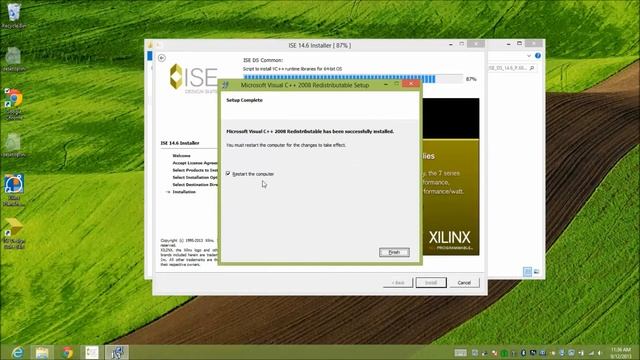Click 'Select Installation Options' step
The height and width of the screenshot is (360, 640).
click(x=195, y=178)
